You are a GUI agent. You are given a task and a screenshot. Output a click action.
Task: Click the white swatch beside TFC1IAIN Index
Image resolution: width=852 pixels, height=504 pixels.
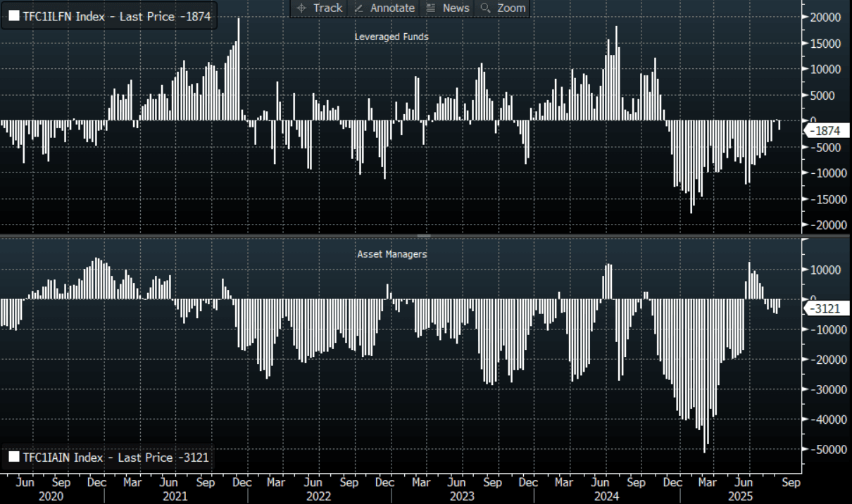(x=14, y=458)
